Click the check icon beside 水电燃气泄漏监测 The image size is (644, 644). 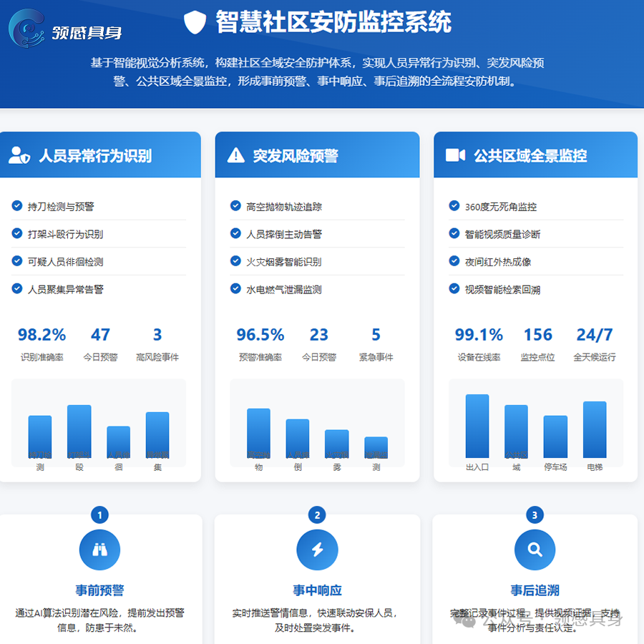click(x=235, y=288)
